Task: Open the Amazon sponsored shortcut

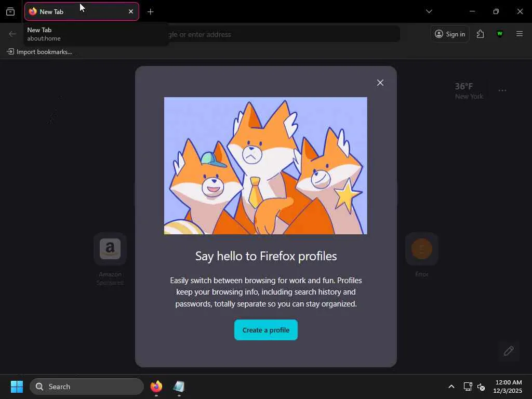Action: [x=110, y=259]
